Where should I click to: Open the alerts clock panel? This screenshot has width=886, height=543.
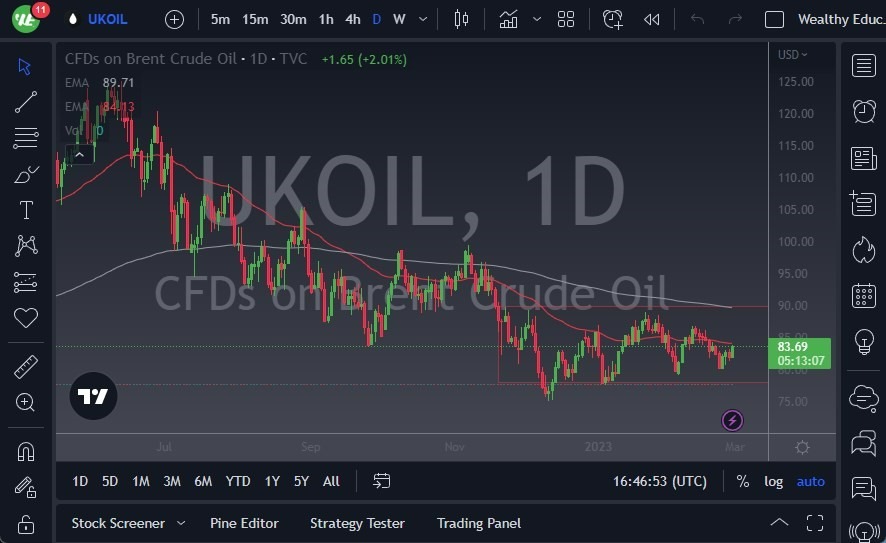863,111
